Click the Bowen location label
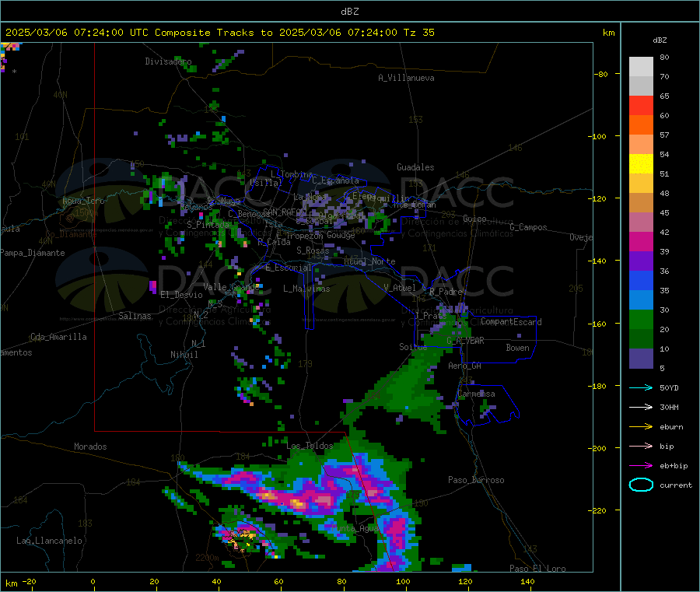The image size is (700, 592). [x=518, y=348]
